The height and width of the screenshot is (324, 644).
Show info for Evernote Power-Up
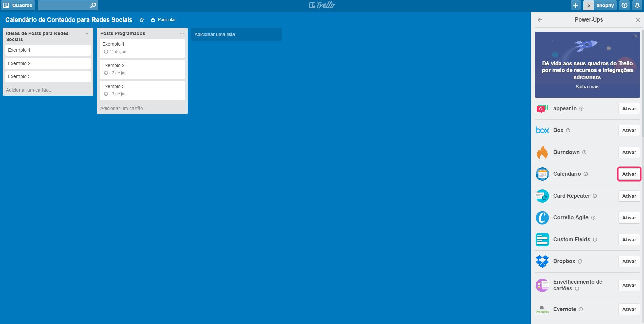pos(581,309)
